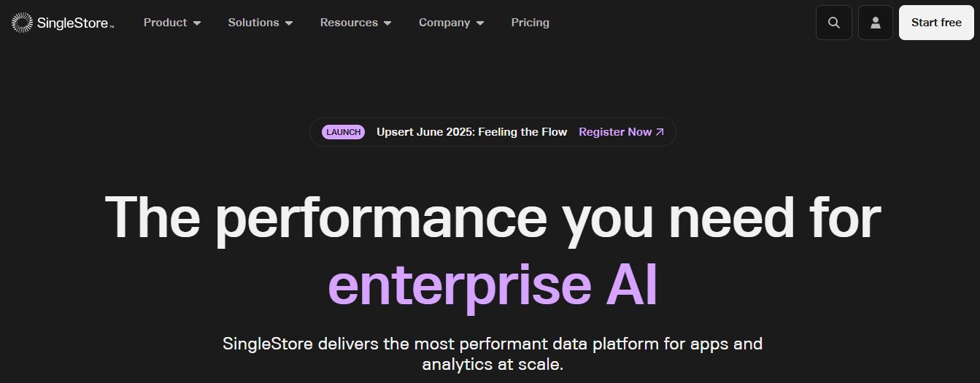
Task: Open the Product menu label
Action: pos(166,23)
